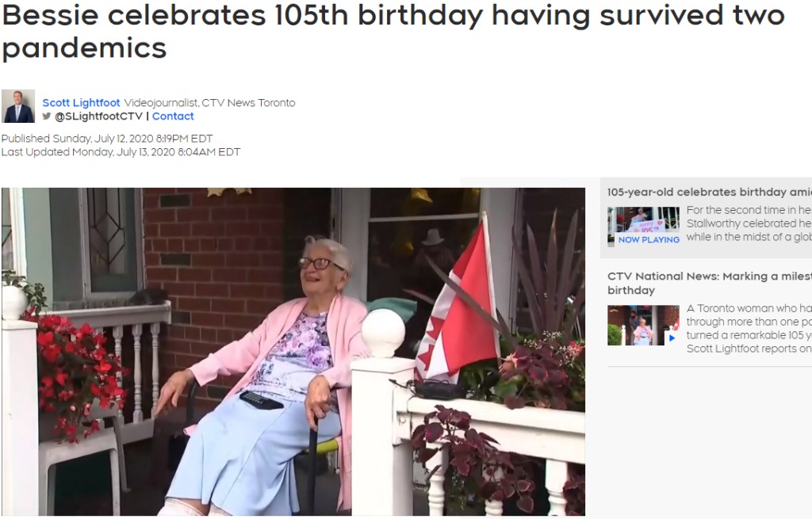Open Scott Lightfoot's author profile link
Image resolution: width=812 pixels, height=519 pixels.
(82, 103)
